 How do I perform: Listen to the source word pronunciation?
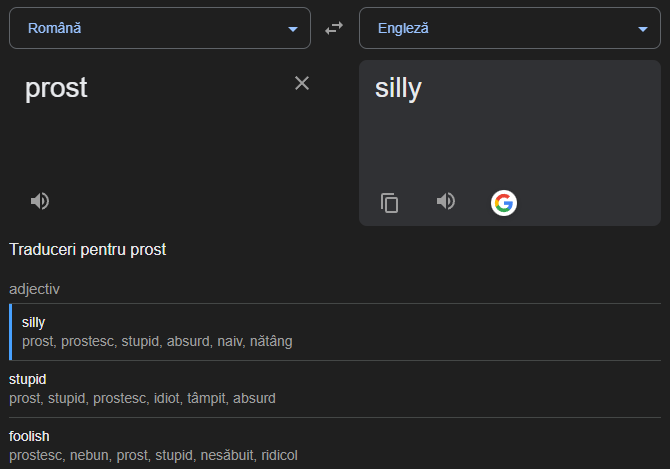click(x=40, y=201)
